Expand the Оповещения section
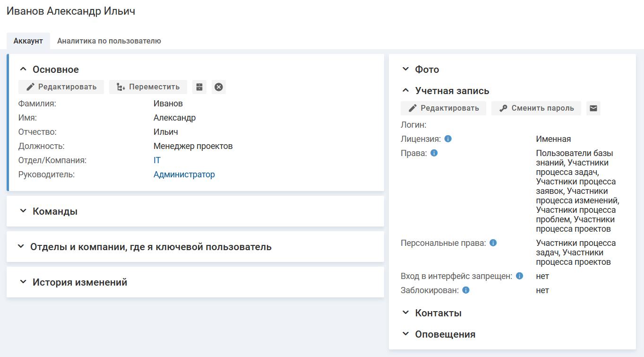The image size is (644, 357). 445,334
